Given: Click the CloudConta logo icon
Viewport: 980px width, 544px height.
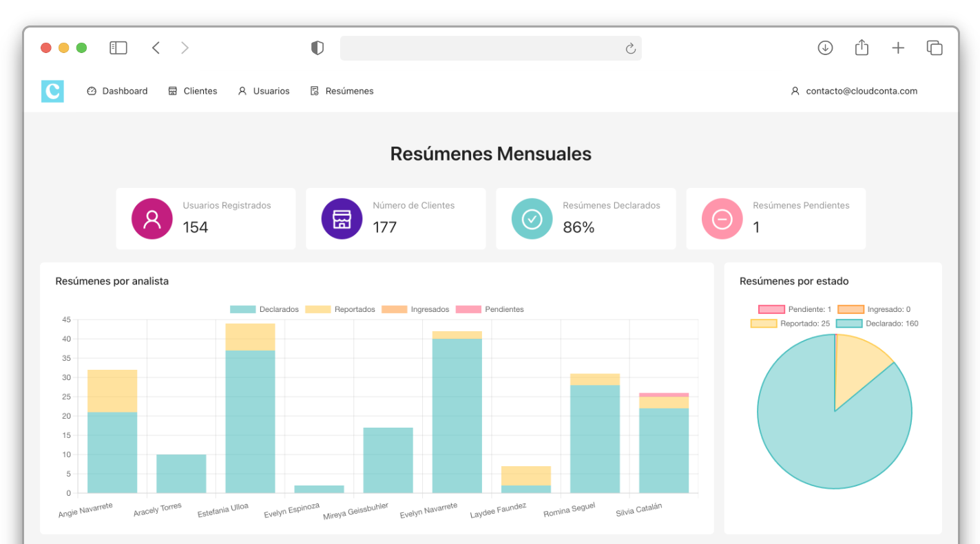Looking at the screenshot, I should tap(52, 91).
